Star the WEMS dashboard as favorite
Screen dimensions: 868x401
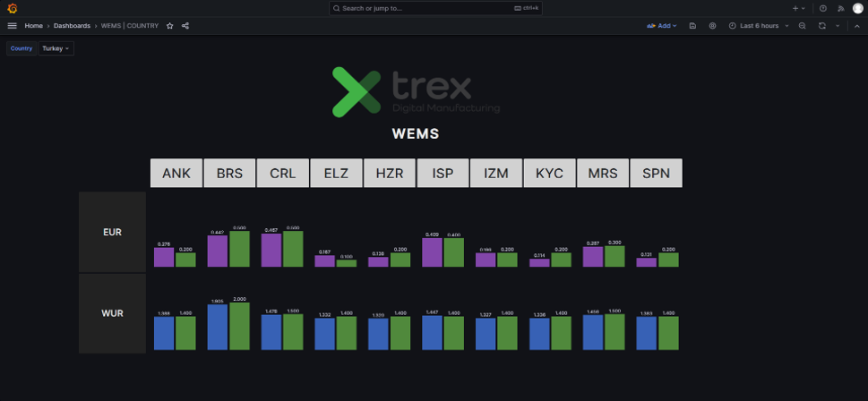coord(170,26)
